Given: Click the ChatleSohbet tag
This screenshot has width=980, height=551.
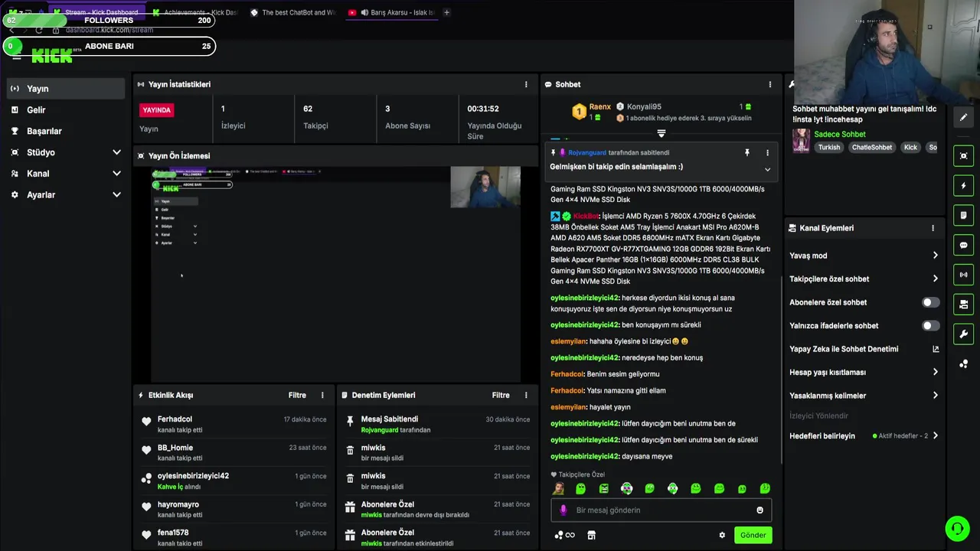Looking at the screenshot, I should click(x=872, y=147).
